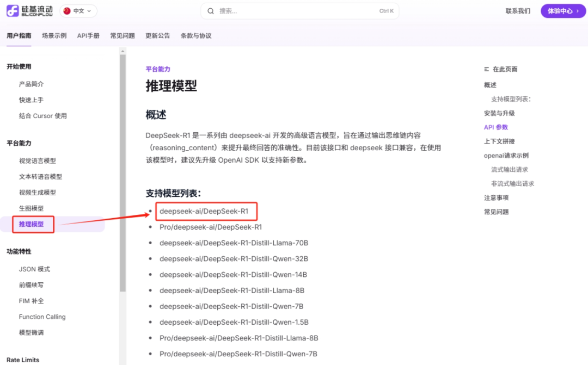
Task: Click deepseek-ai/DeepSeek-R1-Distill-Qwen-7B non-Pro entry
Action: (x=231, y=306)
